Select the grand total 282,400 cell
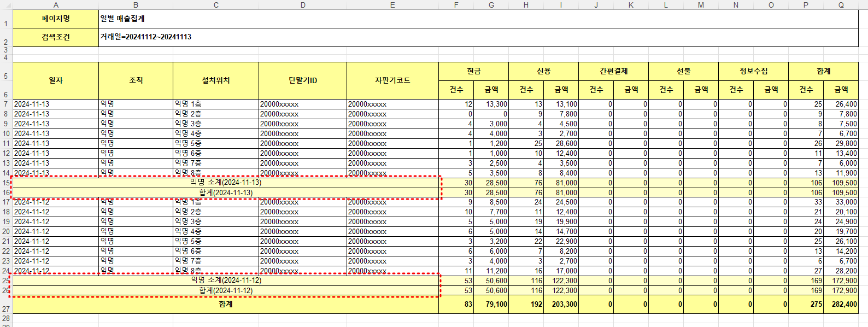This screenshot has width=868, height=327. point(841,304)
